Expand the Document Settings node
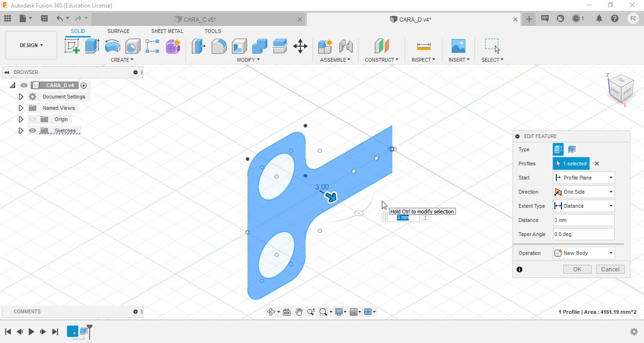This screenshot has width=644, height=343. click(21, 97)
